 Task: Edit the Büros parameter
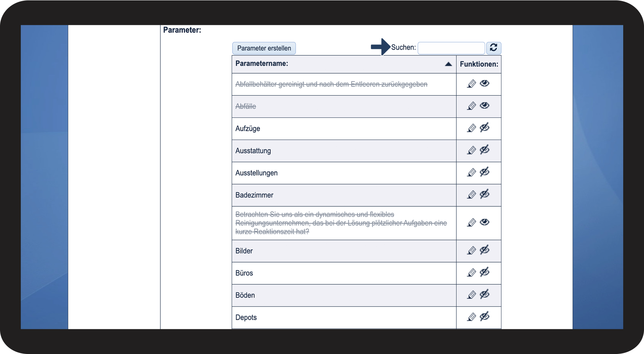pyautogui.click(x=471, y=273)
